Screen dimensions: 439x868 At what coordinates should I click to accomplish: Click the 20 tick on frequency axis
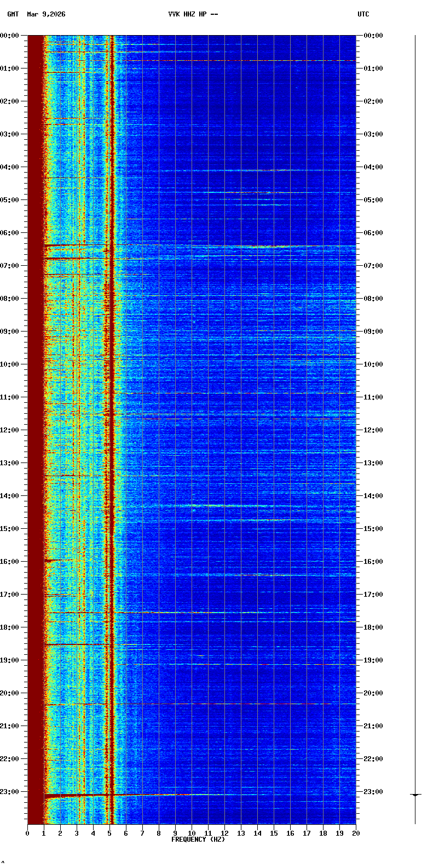[x=356, y=833]
